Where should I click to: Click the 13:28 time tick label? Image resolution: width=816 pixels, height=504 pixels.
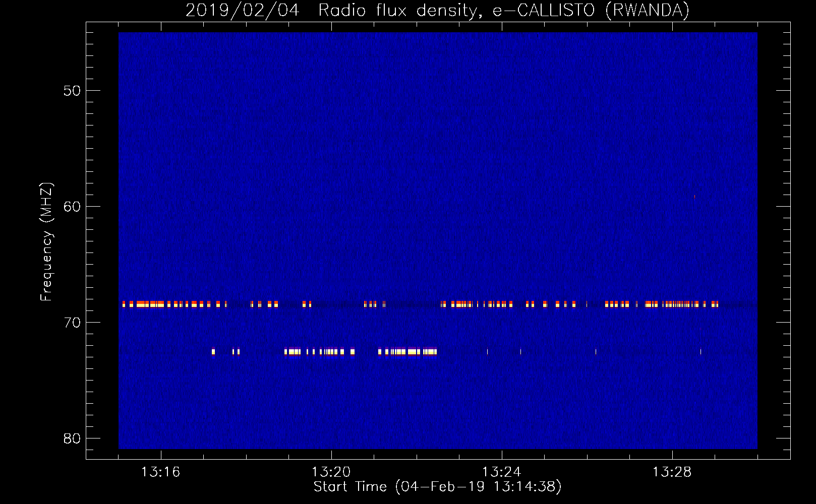coord(672,472)
